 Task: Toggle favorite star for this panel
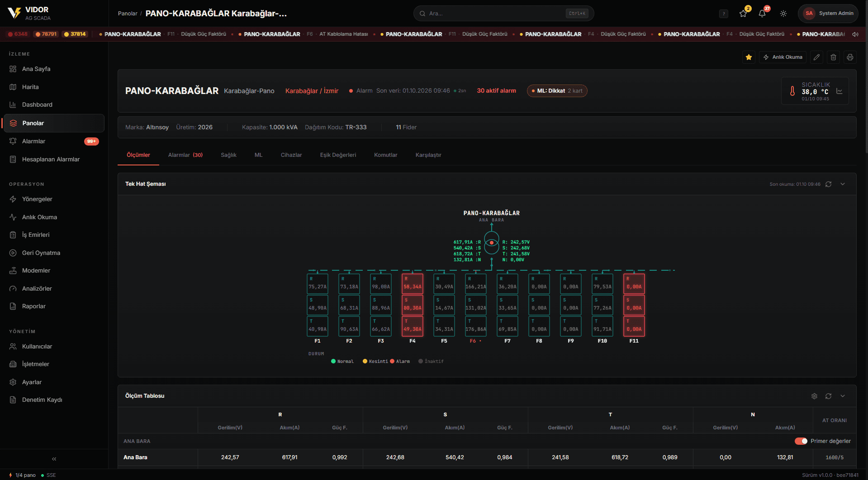pos(749,57)
